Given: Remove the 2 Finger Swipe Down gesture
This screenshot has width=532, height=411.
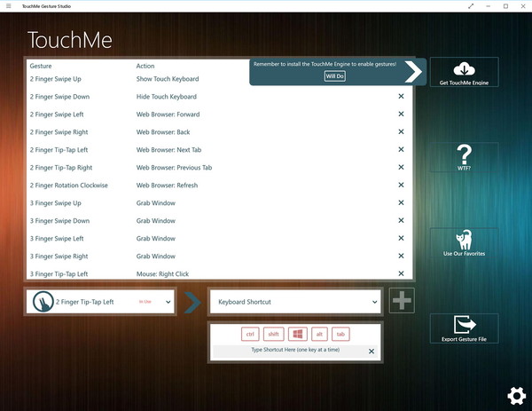Looking at the screenshot, I should click(401, 97).
